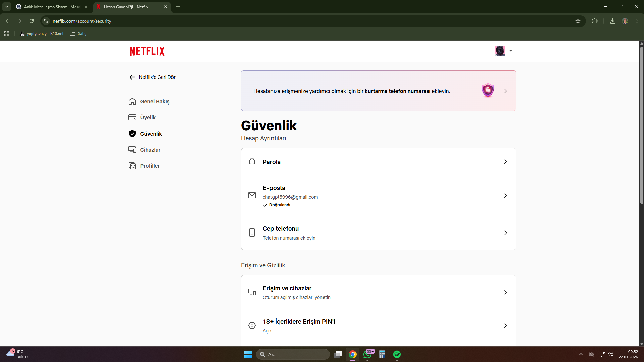View site information icon in address bar

click(x=46, y=21)
